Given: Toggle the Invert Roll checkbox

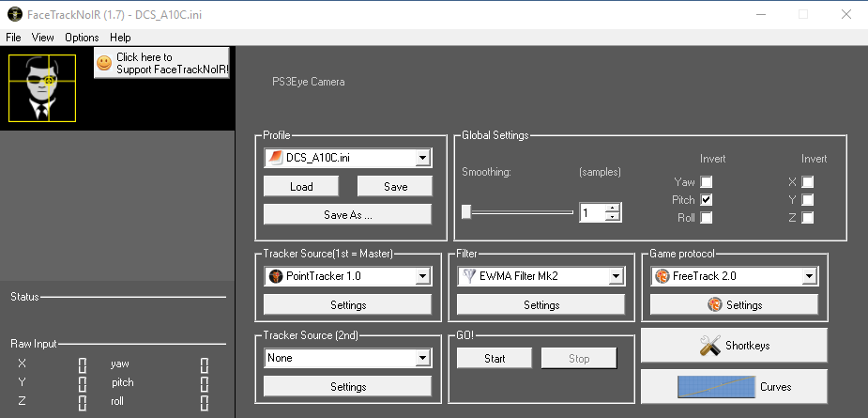Looking at the screenshot, I should click(x=707, y=217).
